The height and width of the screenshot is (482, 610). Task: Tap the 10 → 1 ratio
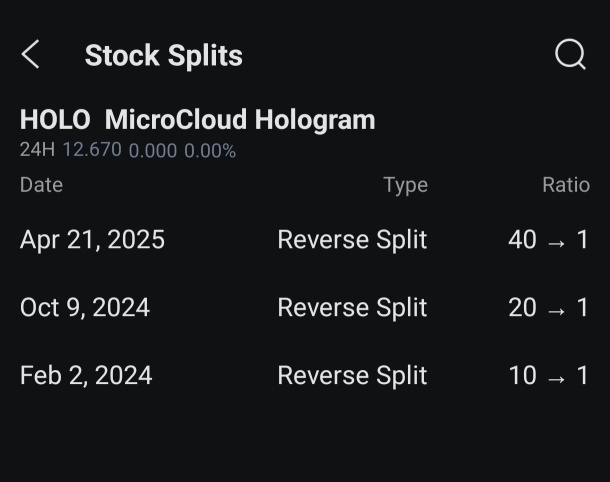point(548,375)
